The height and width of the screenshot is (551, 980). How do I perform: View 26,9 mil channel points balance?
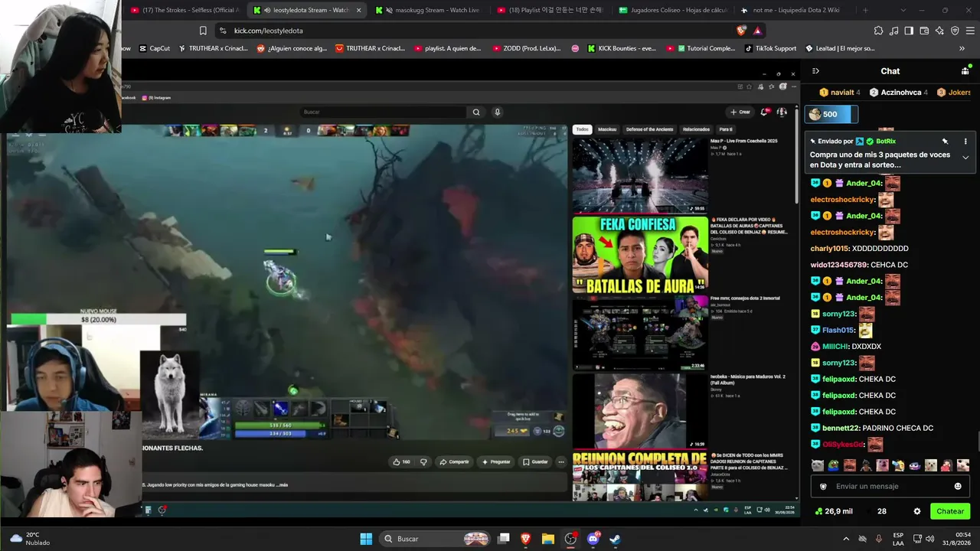point(833,511)
